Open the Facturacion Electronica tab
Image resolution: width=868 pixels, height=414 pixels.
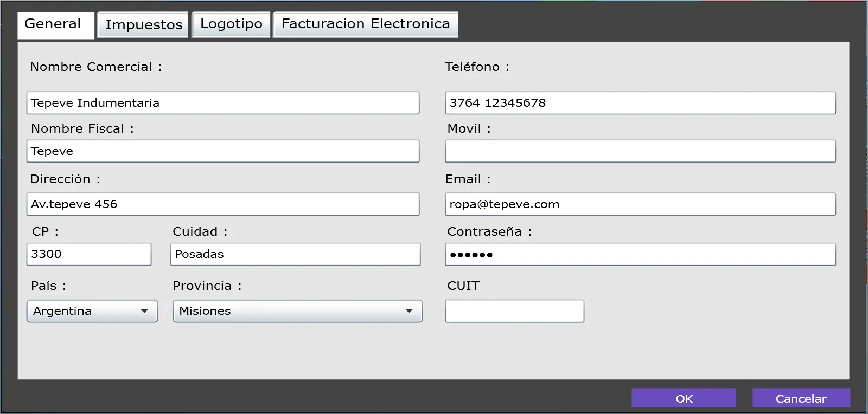coord(366,24)
